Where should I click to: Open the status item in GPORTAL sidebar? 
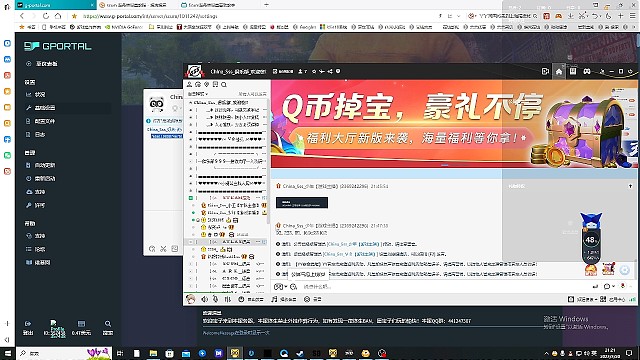(36, 94)
